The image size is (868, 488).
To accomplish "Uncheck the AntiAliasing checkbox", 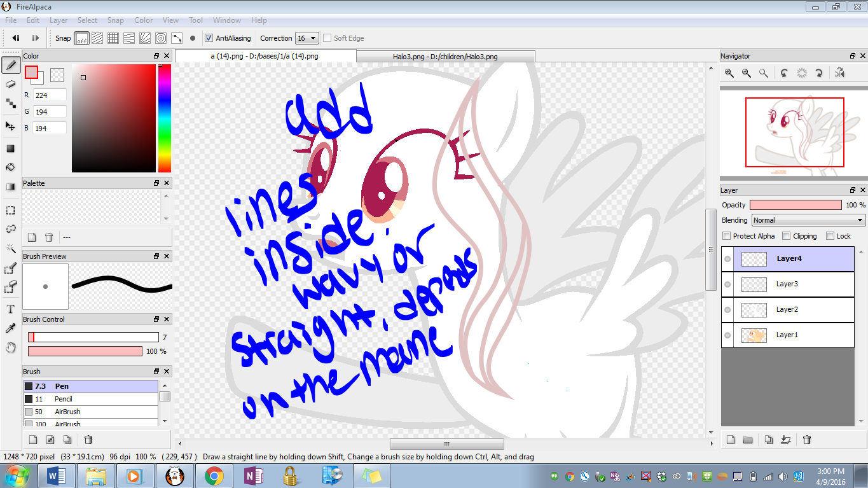I will [209, 38].
